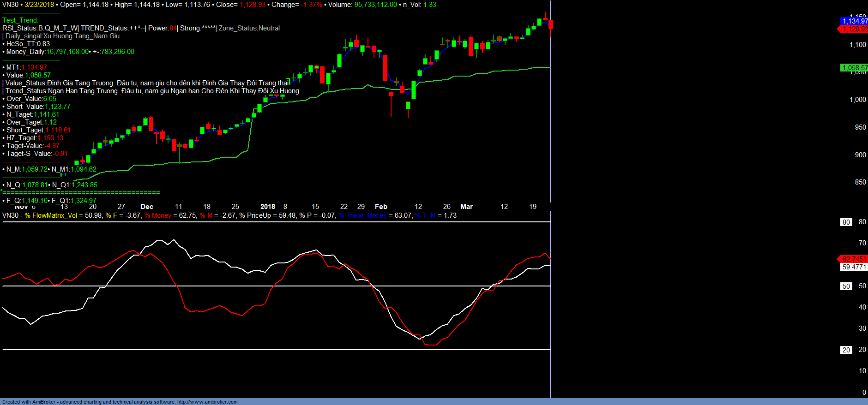Click the Mar label on date axis

466,207
